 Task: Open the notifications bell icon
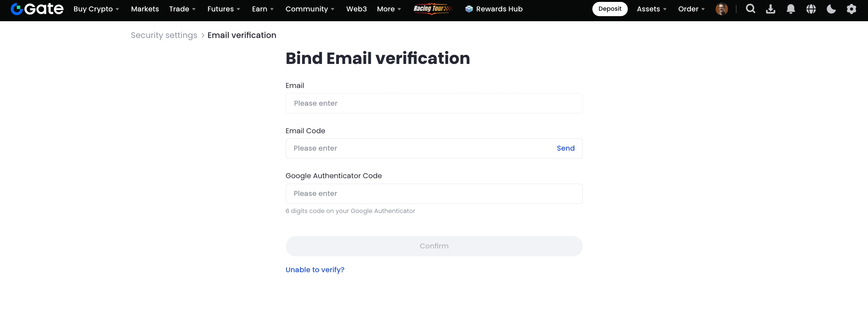(791, 9)
